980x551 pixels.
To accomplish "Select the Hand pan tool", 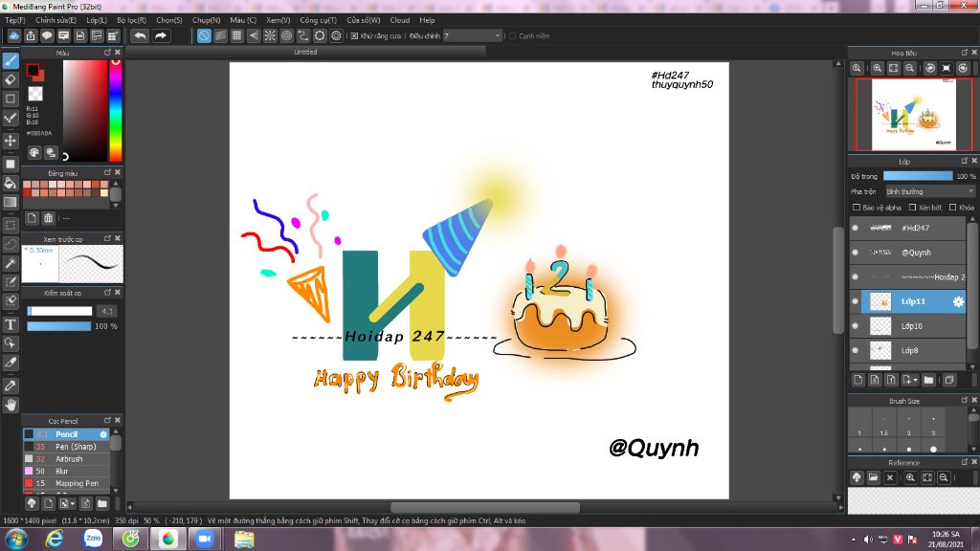I will pyautogui.click(x=11, y=405).
